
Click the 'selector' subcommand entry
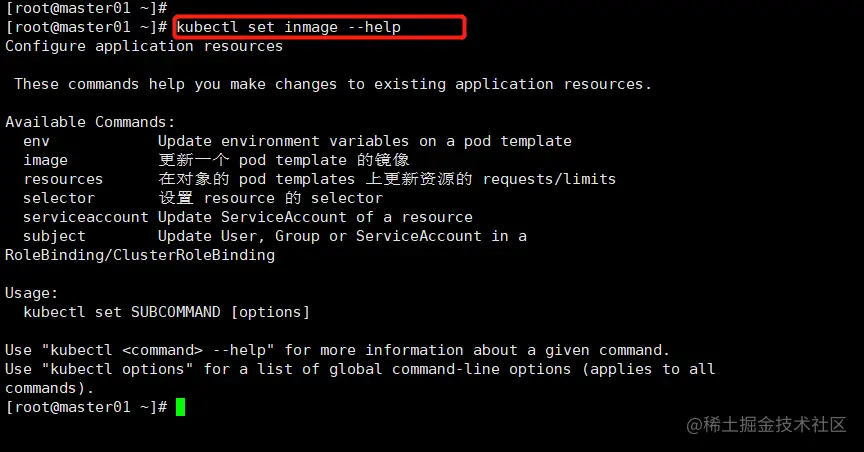(58, 198)
